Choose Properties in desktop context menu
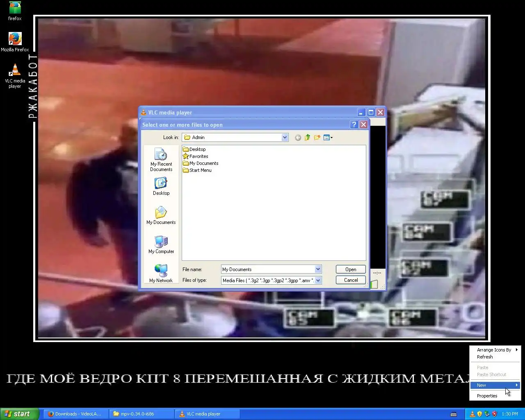 [x=495, y=396]
